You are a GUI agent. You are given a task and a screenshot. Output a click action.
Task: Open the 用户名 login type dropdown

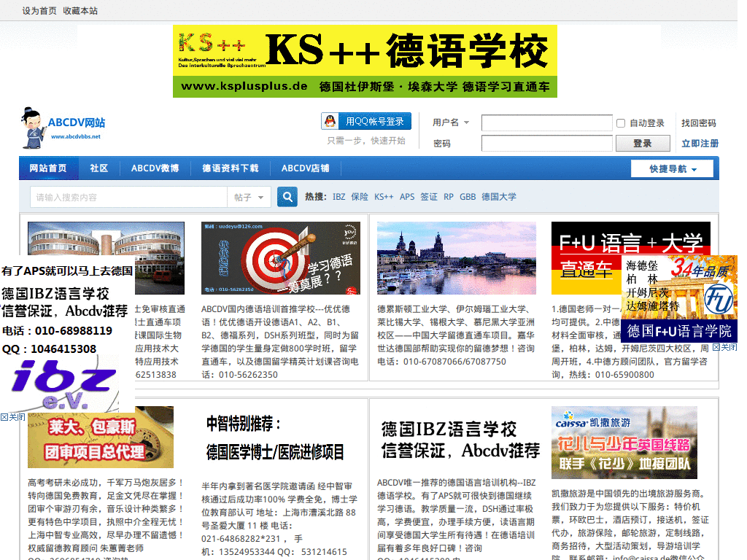pos(451,122)
